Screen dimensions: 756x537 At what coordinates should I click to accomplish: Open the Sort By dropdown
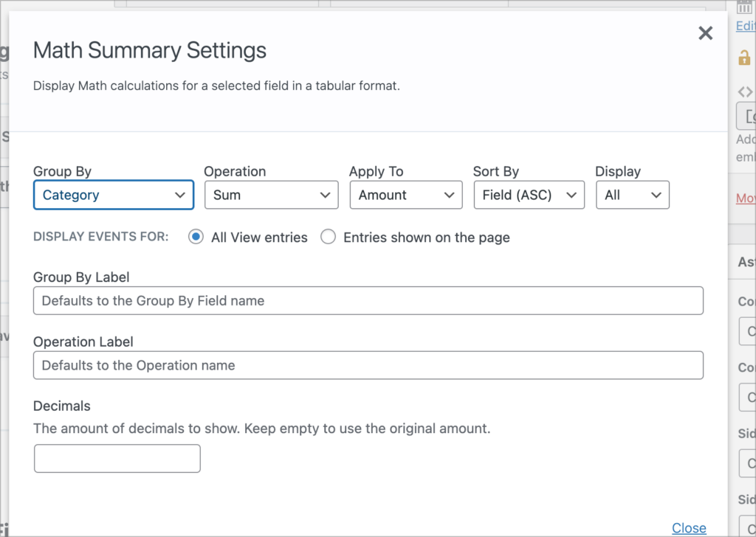point(529,195)
